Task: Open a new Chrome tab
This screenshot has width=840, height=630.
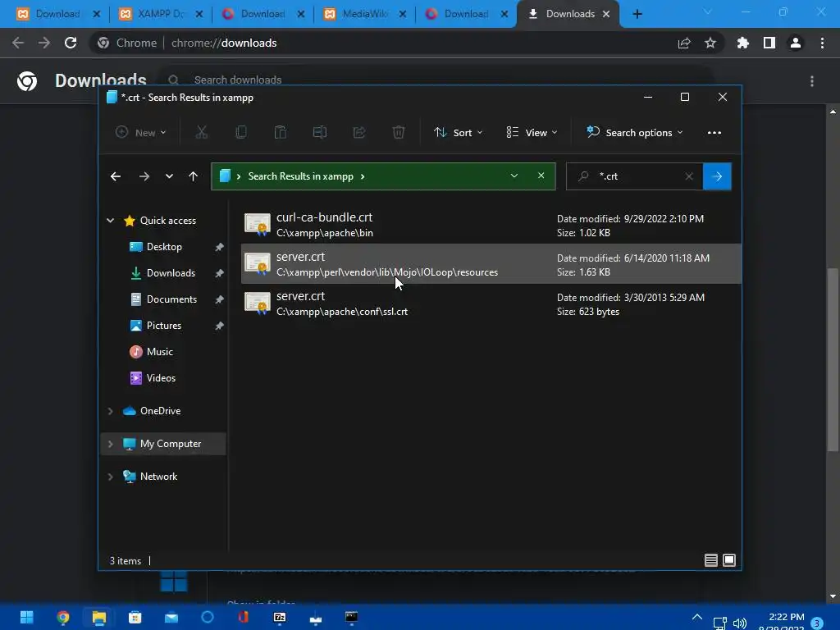Action: (x=637, y=14)
